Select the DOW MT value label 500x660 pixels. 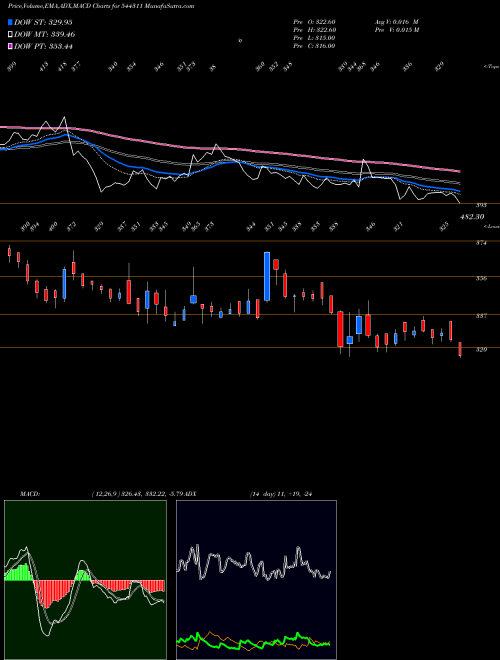click(x=45, y=34)
